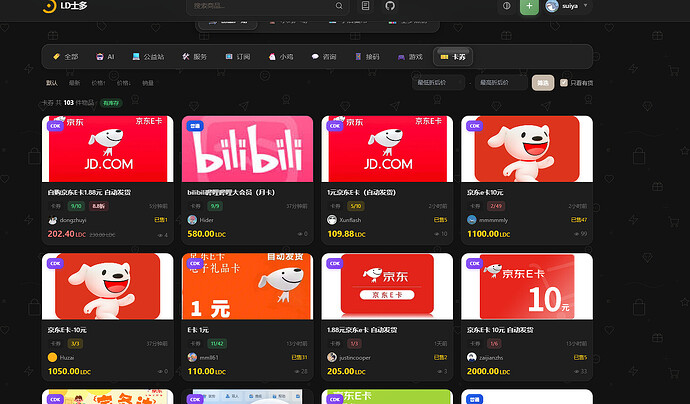690x404 pixels.
Task: Sort by price ascending 价格↑
Action: pos(98,83)
